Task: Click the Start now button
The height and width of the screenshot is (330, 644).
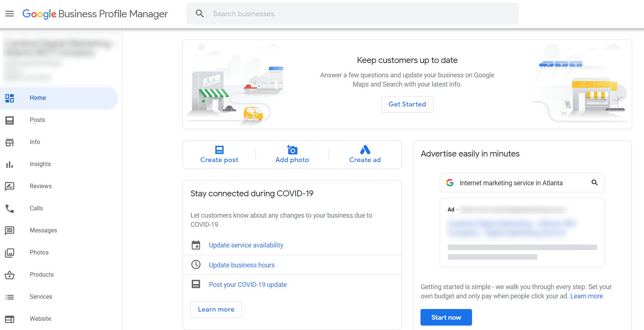Action: pos(446,317)
